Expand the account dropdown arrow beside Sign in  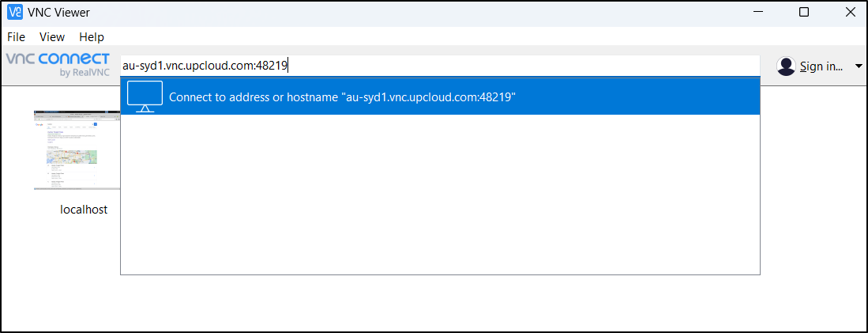tap(859, 66)
